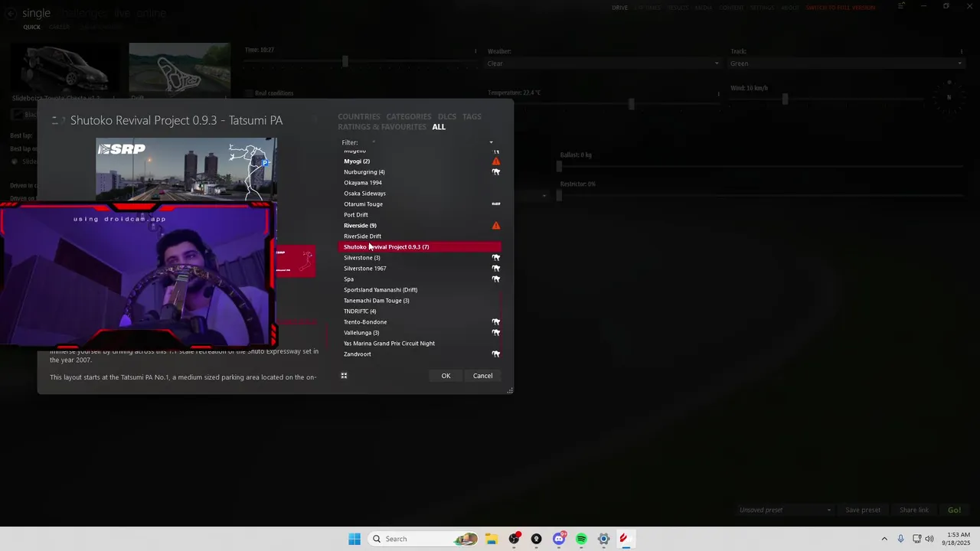
Task: Click the Wind speed slider handle
Action: click(785, 99)
